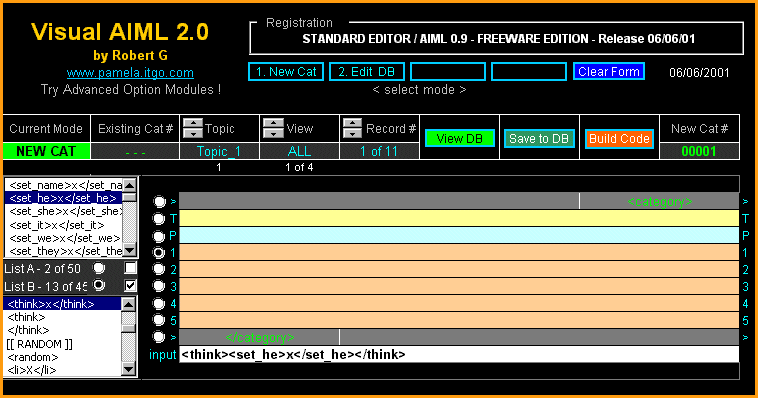The image size is (758, 398).
Task: Click the 00001 new cat number
Action: 699,151
